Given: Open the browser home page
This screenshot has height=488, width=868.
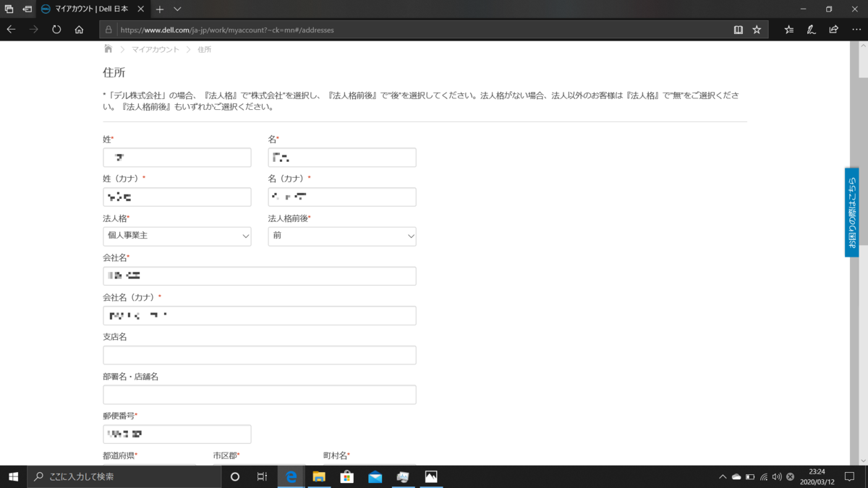Looking at the screenshot, I should pyautogui.click(x=78, y=30).
